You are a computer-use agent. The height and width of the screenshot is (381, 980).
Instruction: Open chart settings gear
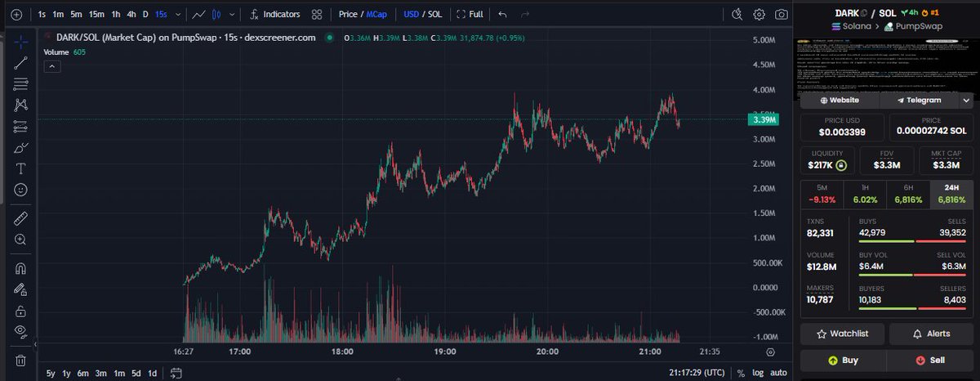(759, 14)
